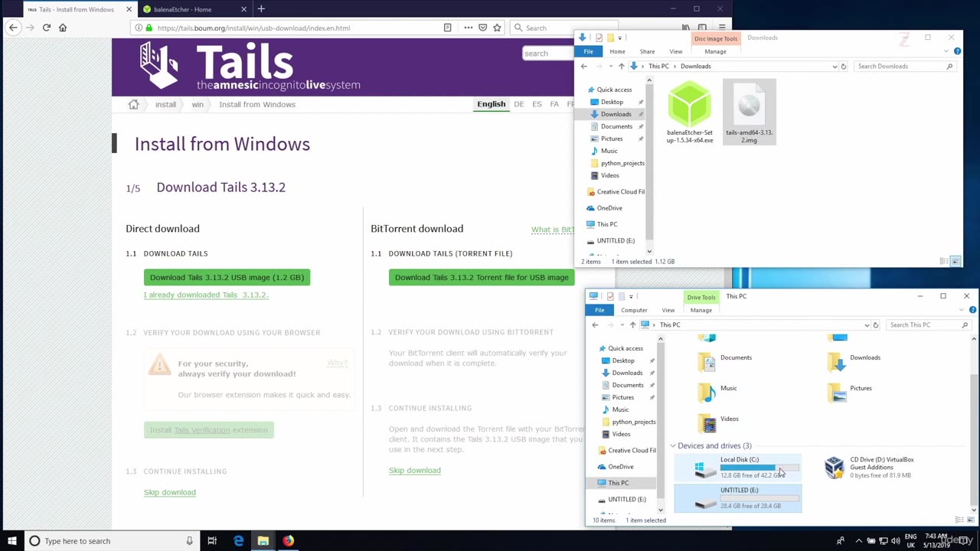Viewport: 980px width, 551px height.
Task: Open Firefox page actions (three dots)
Action: point(468,28)
